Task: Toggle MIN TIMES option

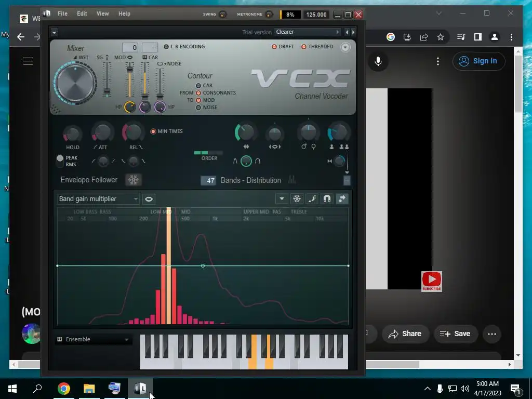Action: pyautogui.click(x=167, y=131)
